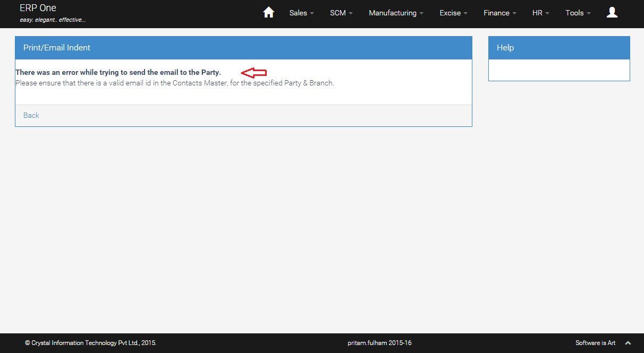This screenshot has height=353, width=644.
Task: Click the empty Help panel content area
Action: tap(559, 70)
